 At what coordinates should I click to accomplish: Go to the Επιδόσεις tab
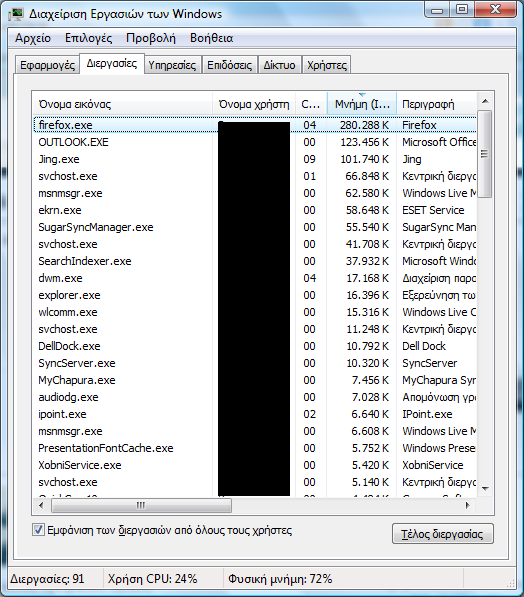tap(229, 65)
